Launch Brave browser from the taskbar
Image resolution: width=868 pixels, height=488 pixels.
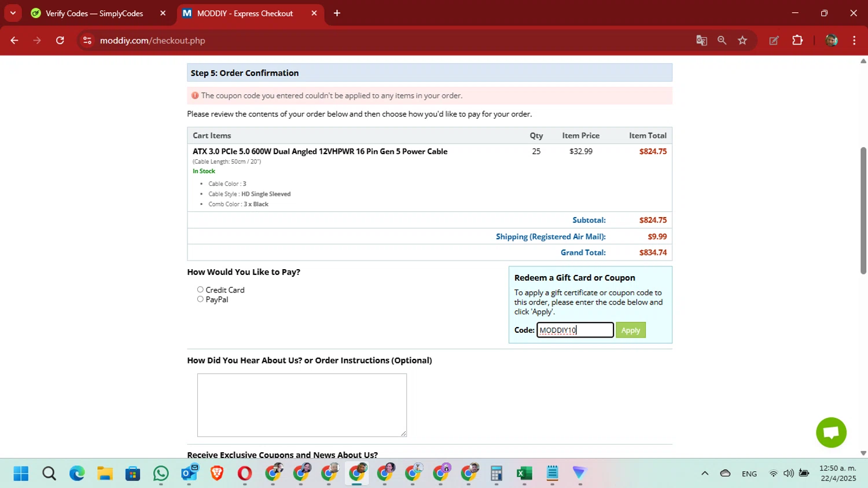pyautogui.click(x=217, y=474)
